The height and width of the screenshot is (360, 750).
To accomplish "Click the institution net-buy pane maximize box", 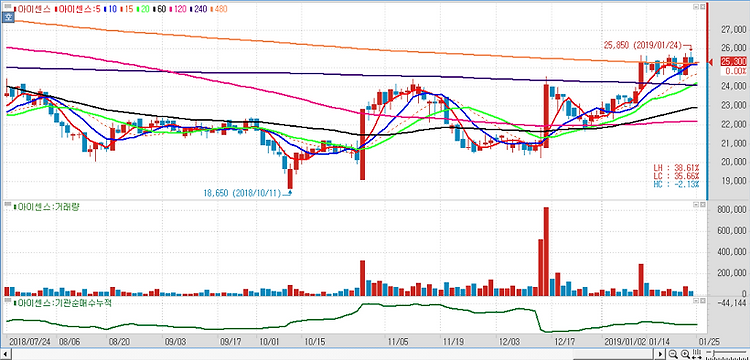I will click(703, 300).
